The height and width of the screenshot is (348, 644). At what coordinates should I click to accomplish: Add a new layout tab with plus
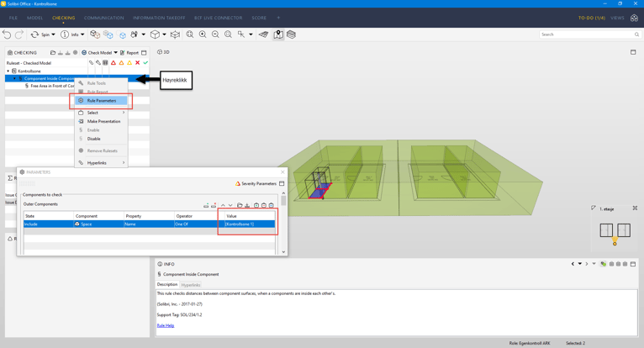pyautogui.click(x=278, y=18)
